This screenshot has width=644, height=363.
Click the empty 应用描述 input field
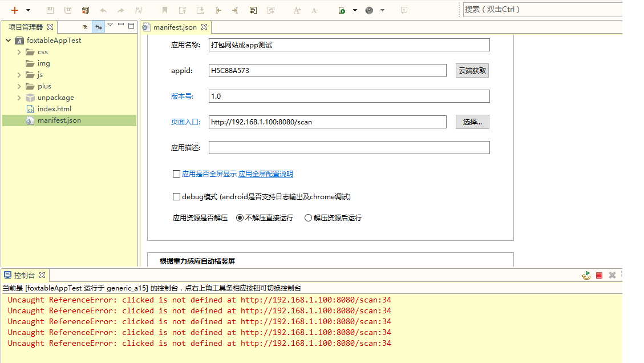349,148
